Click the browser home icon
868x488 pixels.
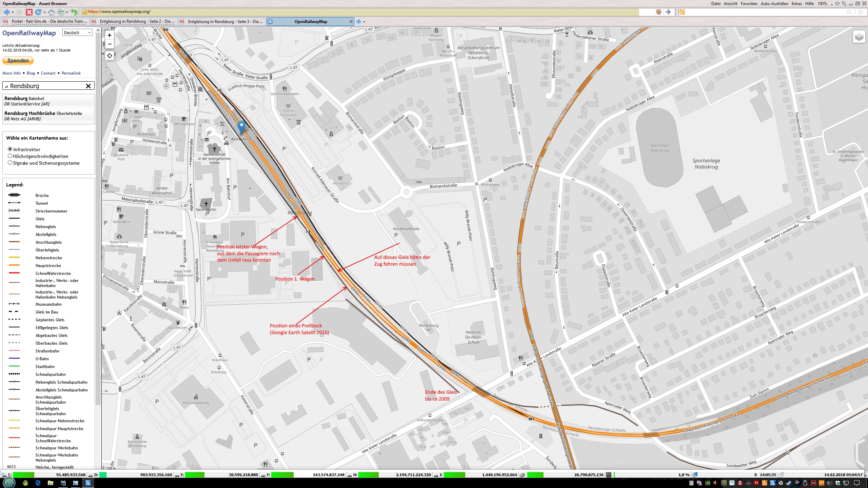pyautogui.click(x=51, y=12)
